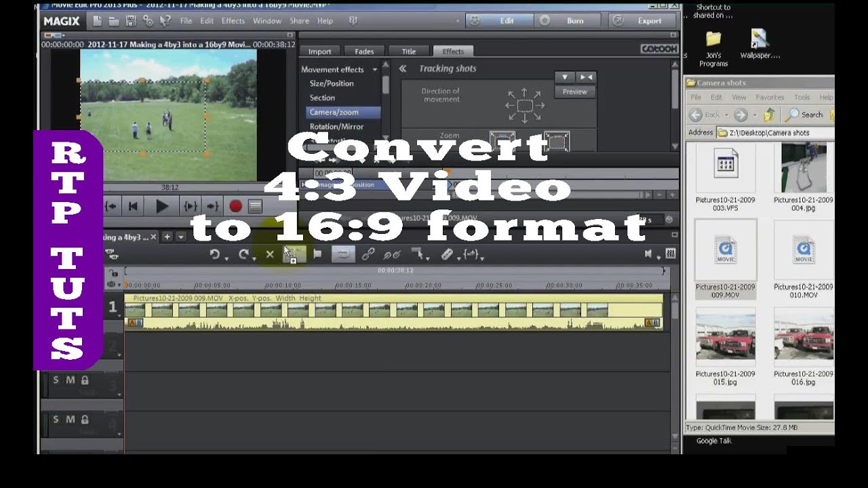The width and height of the screenshot is (868, 488).
Task: Group objects using the chain link icon
Action: [368, 254]
